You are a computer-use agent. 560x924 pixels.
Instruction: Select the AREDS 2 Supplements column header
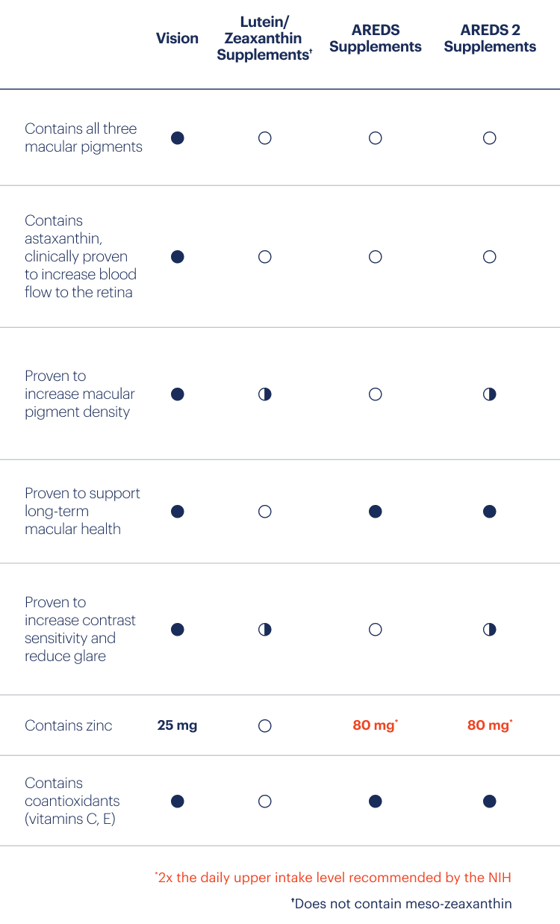point(490,38)
